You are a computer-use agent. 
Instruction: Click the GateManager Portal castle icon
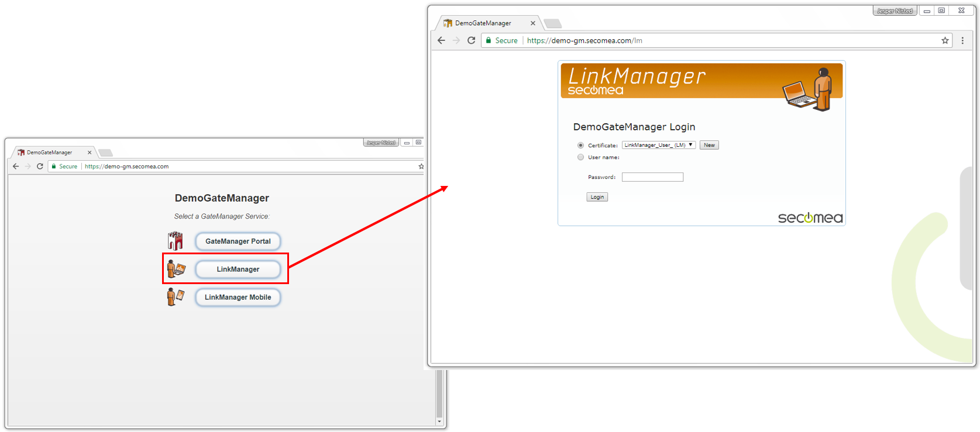pos(175,240)
